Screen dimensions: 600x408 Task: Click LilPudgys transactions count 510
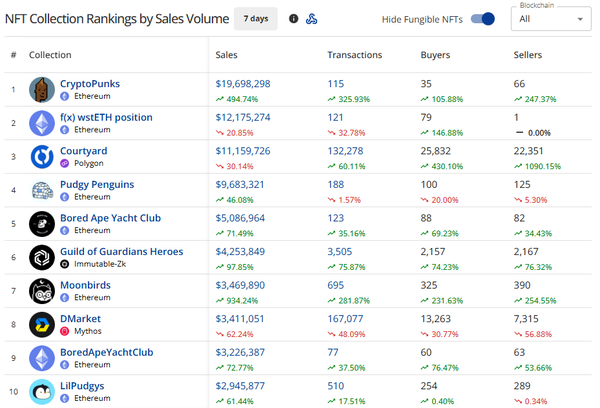pos(336,386)
